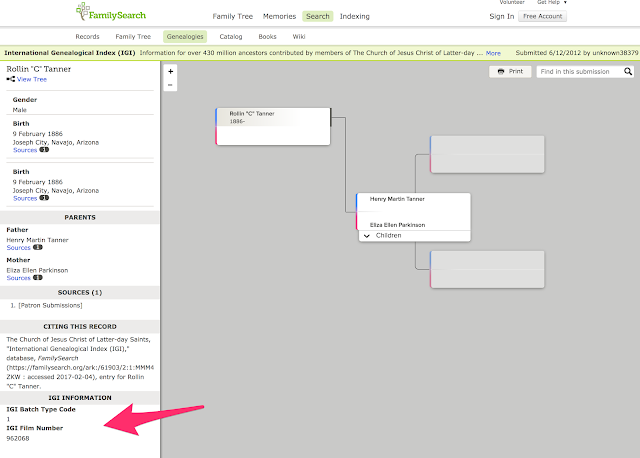The height and width of the screenshot is (458, 640).
Task: Switch to the Books tab
Action: pyautogui.click(x=267, y=37)
